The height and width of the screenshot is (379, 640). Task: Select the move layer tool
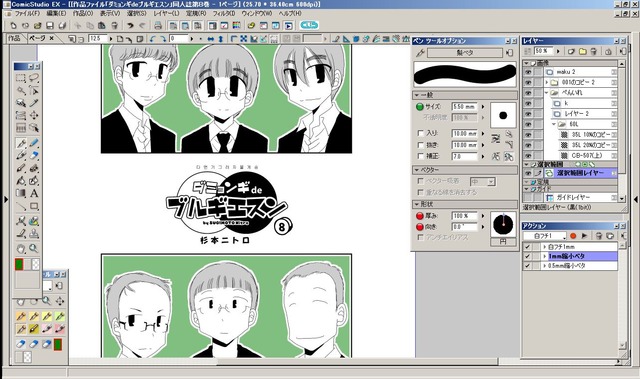(34, 115)
